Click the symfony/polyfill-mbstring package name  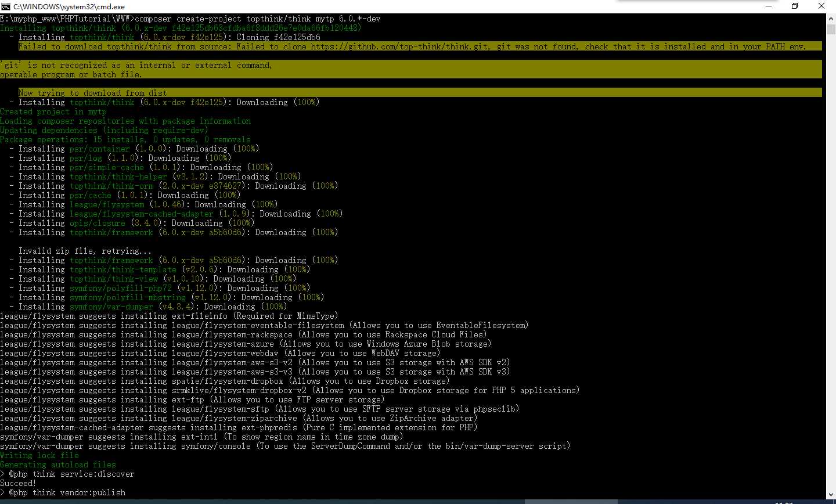(x=128, y=297)
